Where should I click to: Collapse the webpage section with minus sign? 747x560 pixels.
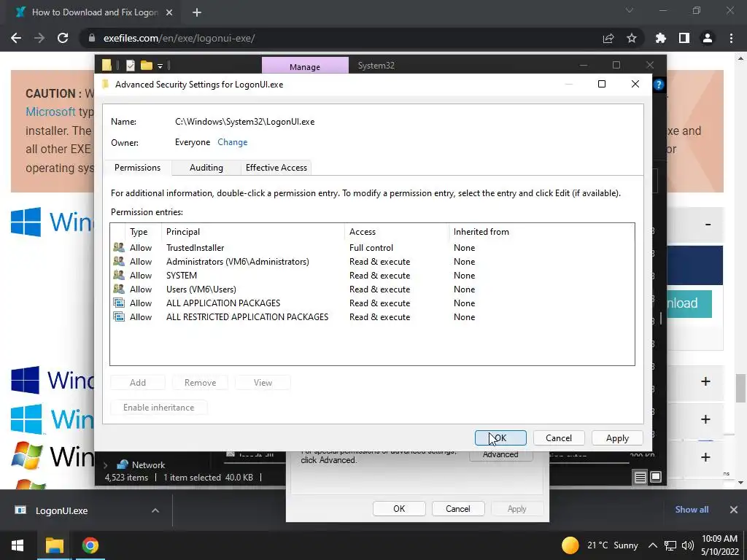point(708,225)
